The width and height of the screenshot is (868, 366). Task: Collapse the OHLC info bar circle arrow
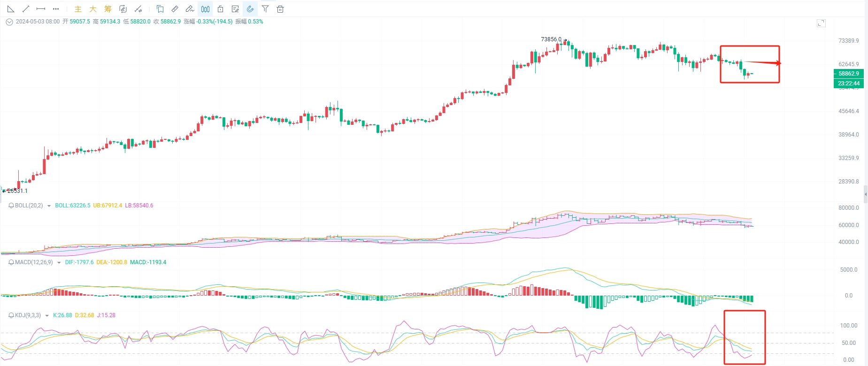click(x=9, y=22)
